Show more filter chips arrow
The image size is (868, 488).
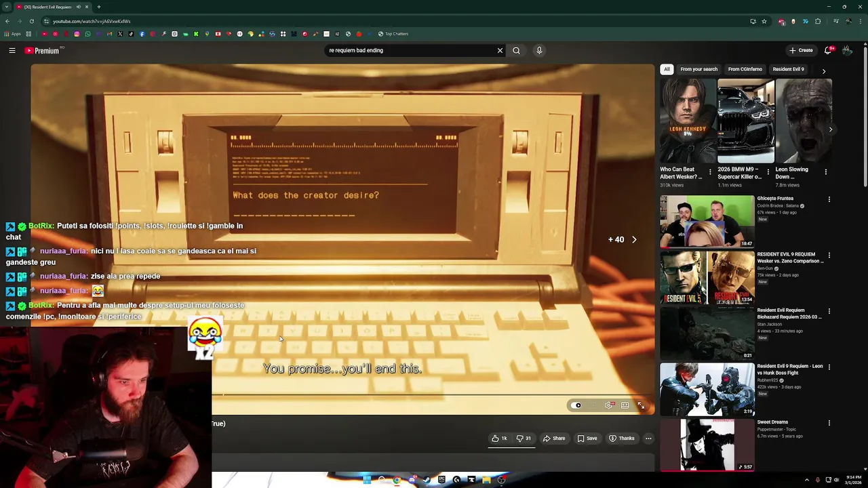[x=824, y=70]
